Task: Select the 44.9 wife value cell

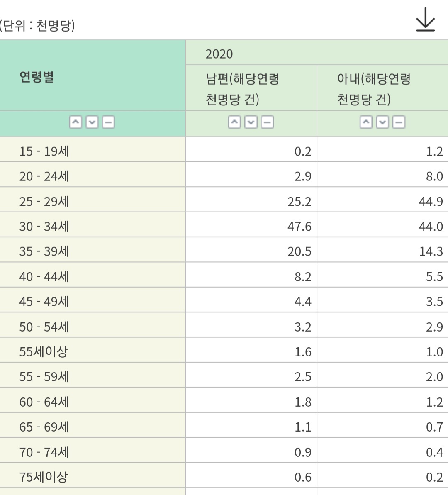Action: coord(431,202)
